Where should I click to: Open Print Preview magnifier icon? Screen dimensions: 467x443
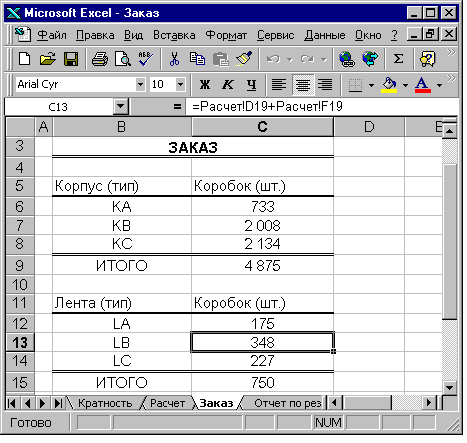(123, 59)
